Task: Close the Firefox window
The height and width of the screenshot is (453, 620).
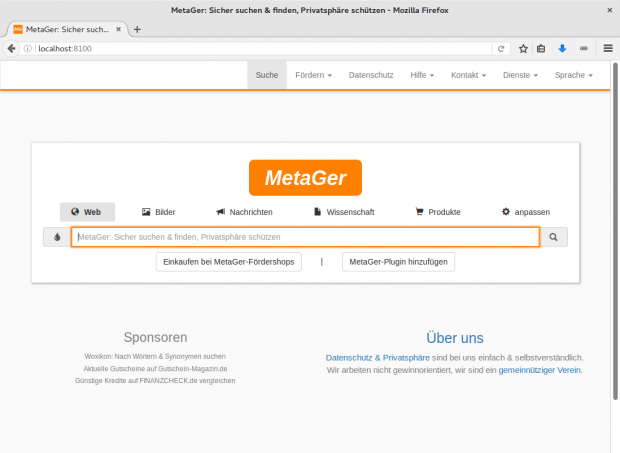Action: click(x=609, y=10)
